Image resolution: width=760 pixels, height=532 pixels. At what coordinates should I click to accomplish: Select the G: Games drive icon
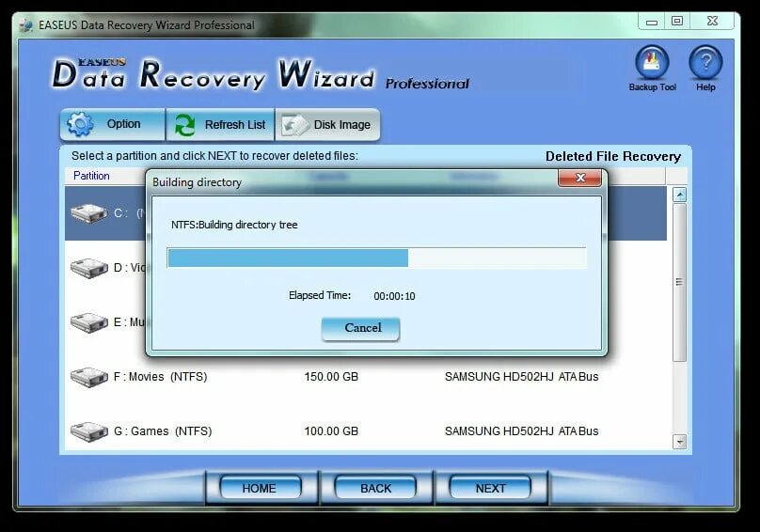coord(88,431)
